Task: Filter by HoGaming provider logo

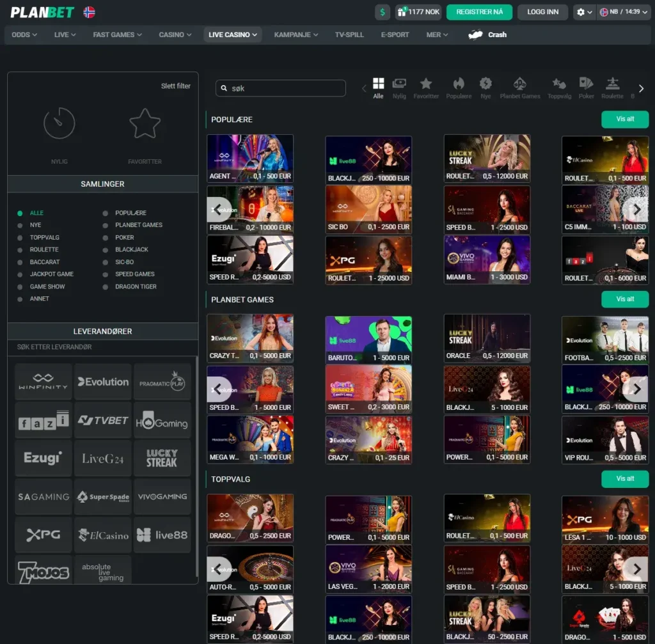Action: click(x=162, y=420)
